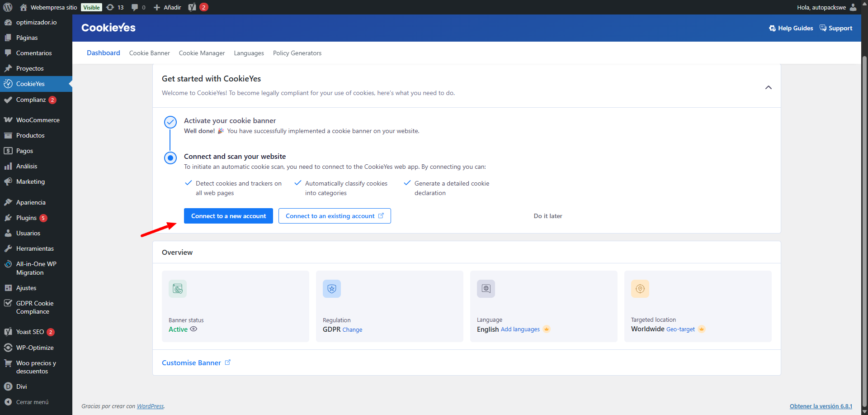868x415 pixels.
Task: Click the WordPress footer link
Action: tap(151, 406)
